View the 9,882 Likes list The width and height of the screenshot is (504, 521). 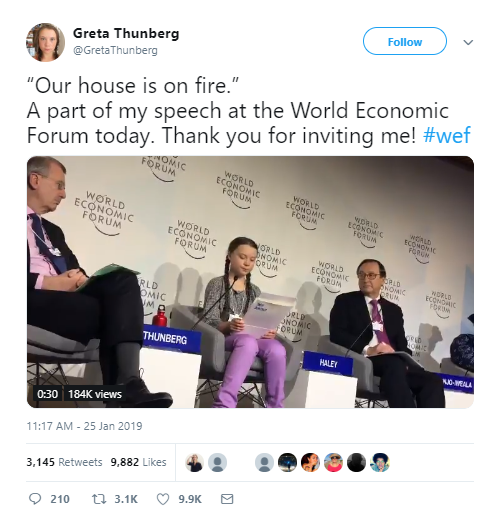click(x=138, y=462)
